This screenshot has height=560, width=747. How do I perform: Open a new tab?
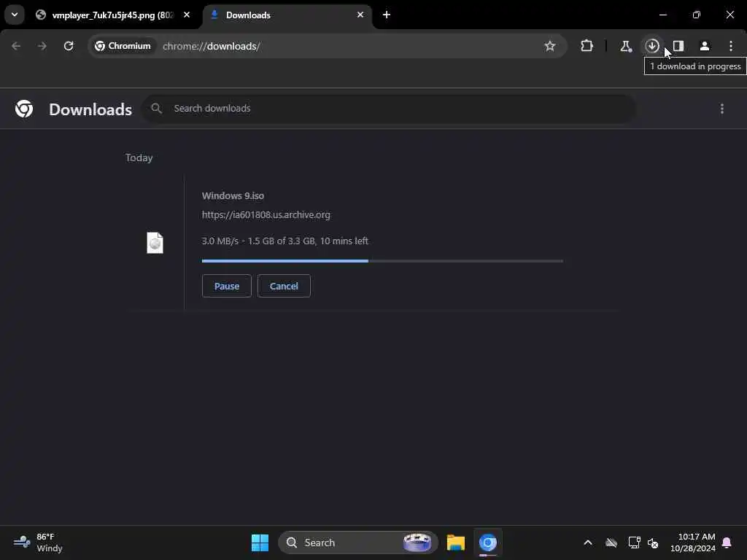click(387, 15)
